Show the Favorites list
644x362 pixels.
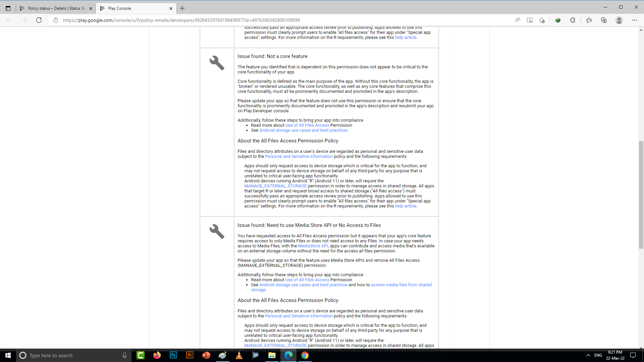tap(589, 20)
